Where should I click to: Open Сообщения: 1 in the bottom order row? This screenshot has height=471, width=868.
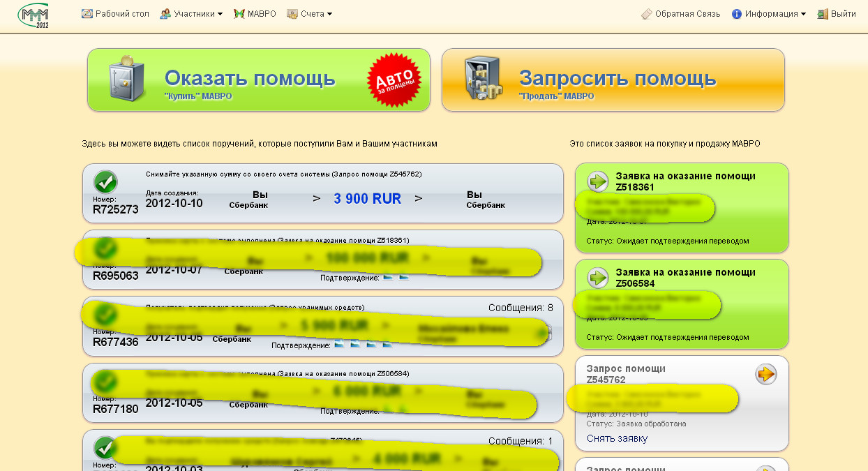coord(521,441)
